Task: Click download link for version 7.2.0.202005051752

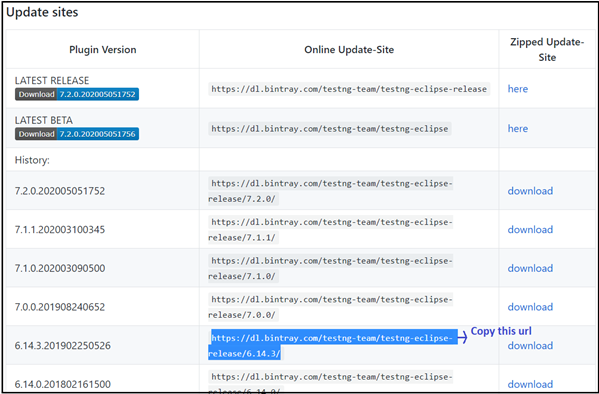Action: click(x=530, y=191)
